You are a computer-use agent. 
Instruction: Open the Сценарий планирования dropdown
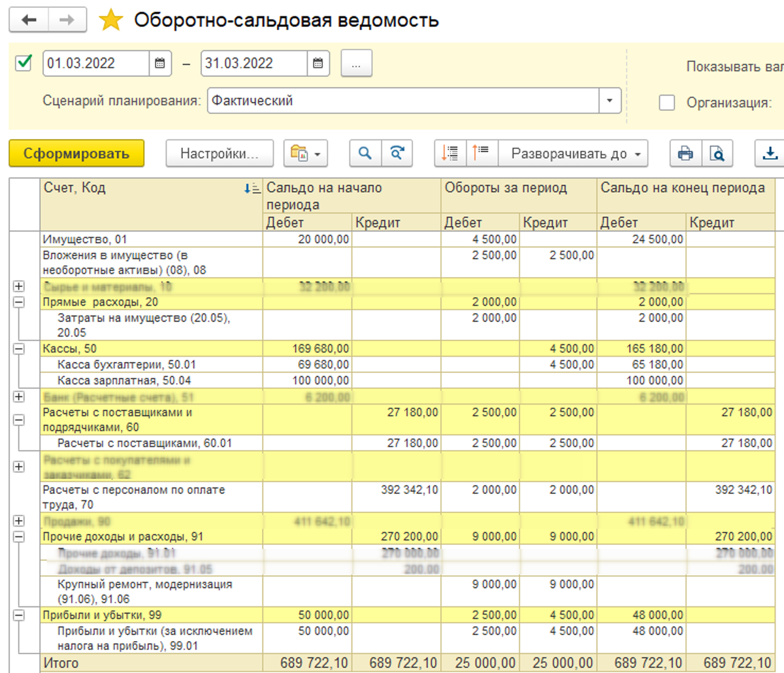[610, 101]
